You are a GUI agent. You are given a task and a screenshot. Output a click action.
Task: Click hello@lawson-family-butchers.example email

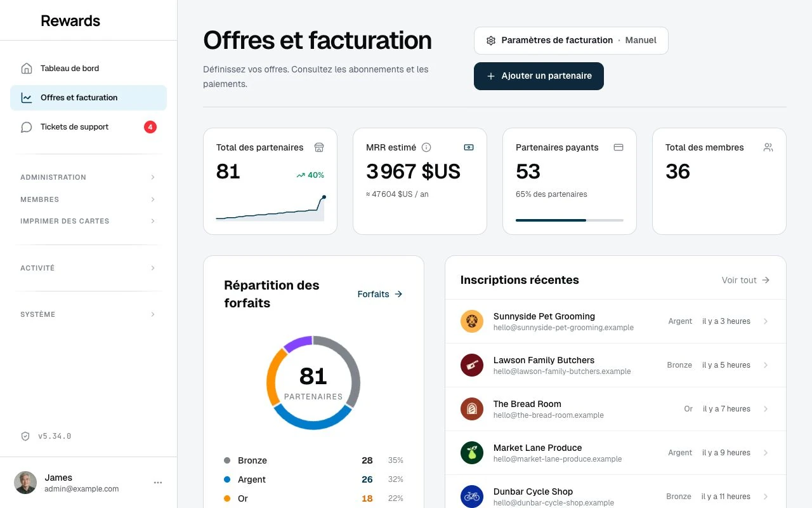[x=562, y=371]
